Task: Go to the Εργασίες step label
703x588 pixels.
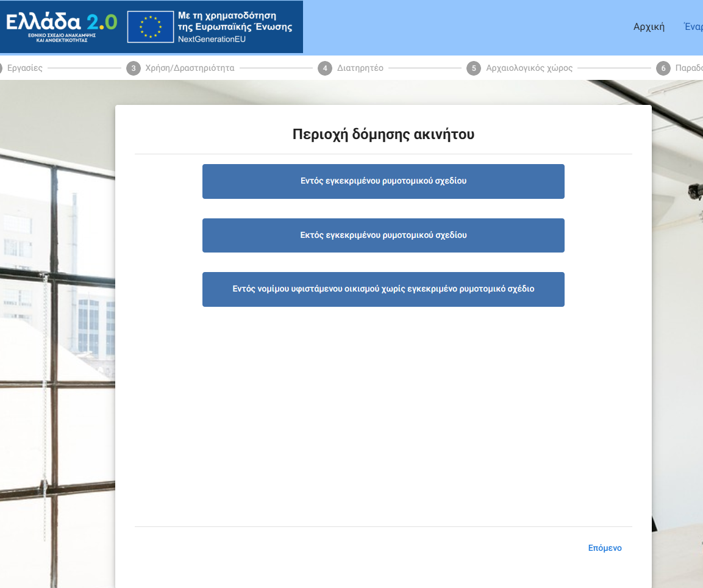Action: point(24,68)
